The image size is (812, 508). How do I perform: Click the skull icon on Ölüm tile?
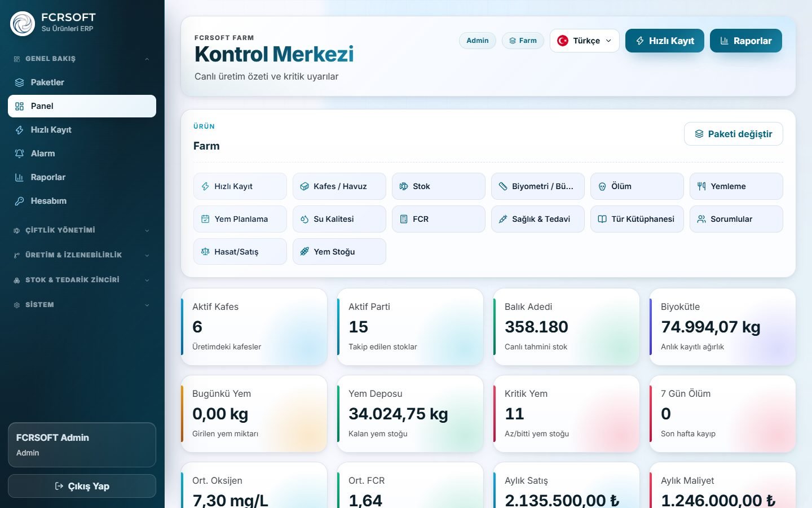pos(602,186)
